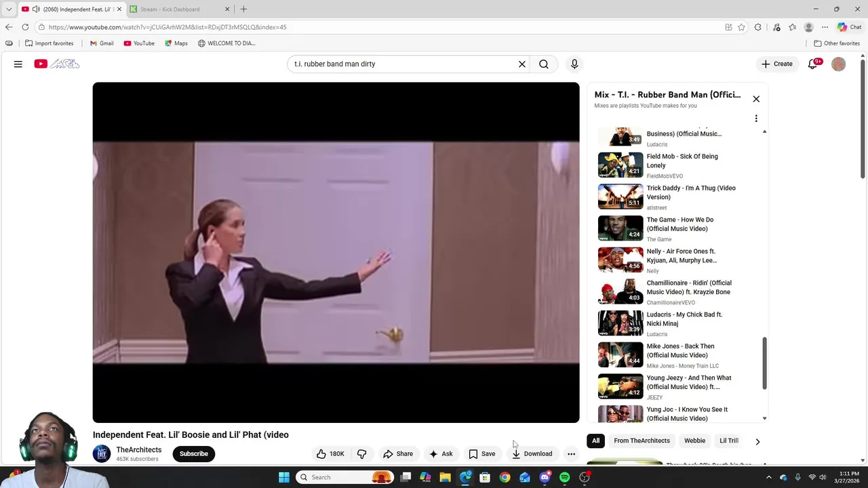Open Spotify from the taskbar

(x=565, y=477)
